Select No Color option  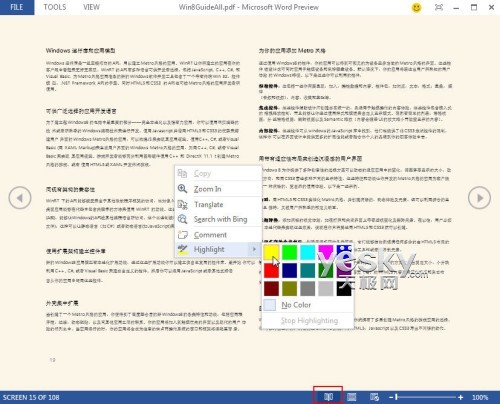(307, 305)
